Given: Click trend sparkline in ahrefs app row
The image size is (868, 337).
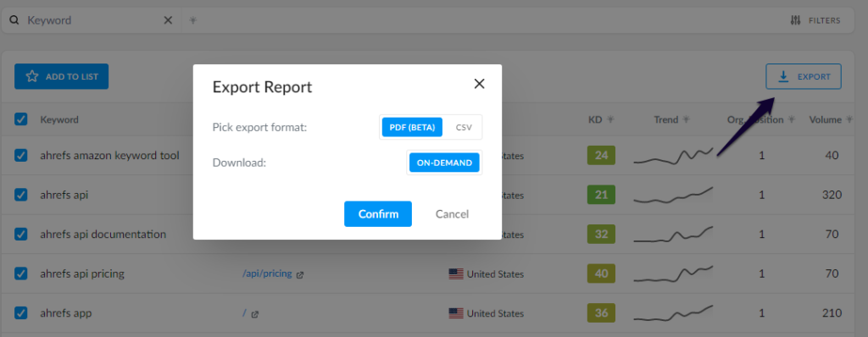Looking at the screenshot, I should tap(673, 314).
